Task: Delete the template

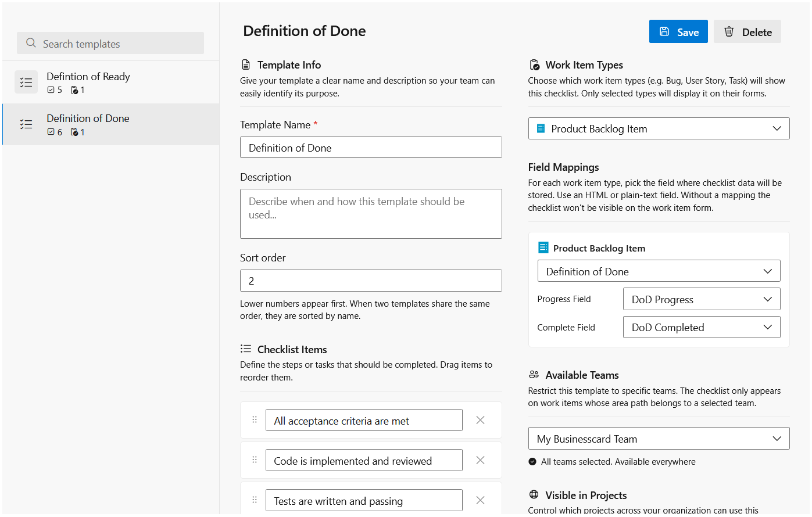Action: pyautogui.click(x=747, y=32)
